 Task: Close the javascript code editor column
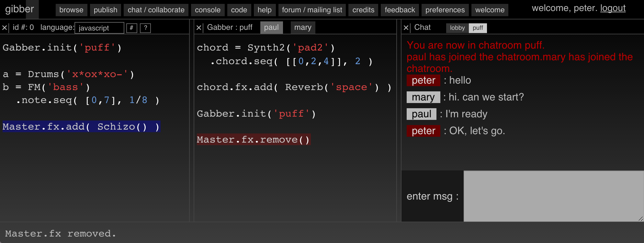pyautogui.click(x=5, y=28)
